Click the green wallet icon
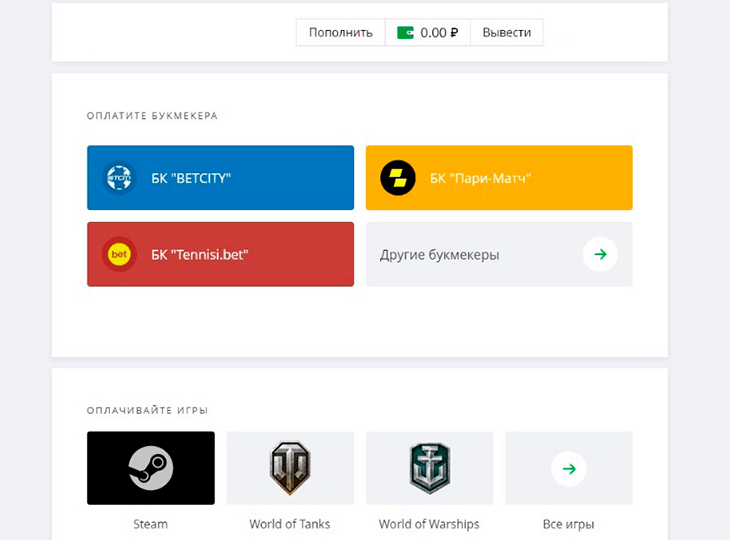This screenshot has height=540, width=730. (405, 33)
